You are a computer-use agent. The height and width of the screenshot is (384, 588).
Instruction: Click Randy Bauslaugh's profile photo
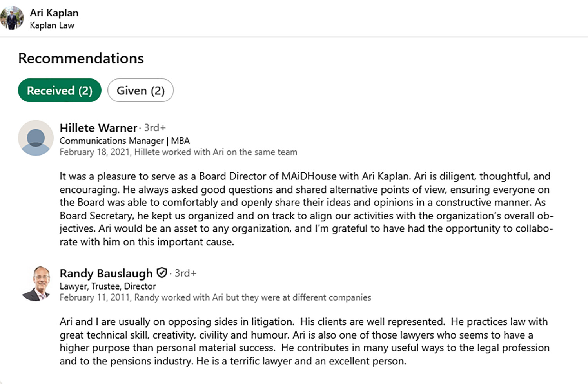[x=37, y=284]
